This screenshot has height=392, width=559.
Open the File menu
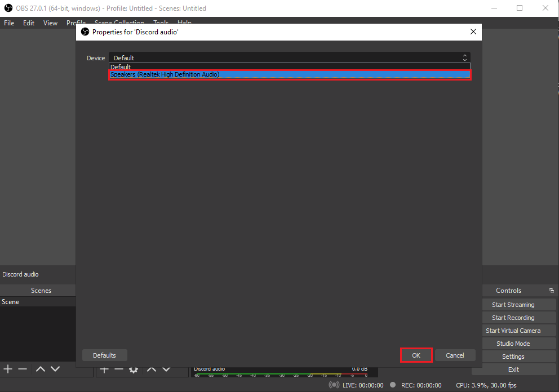(x=9, y=23)
